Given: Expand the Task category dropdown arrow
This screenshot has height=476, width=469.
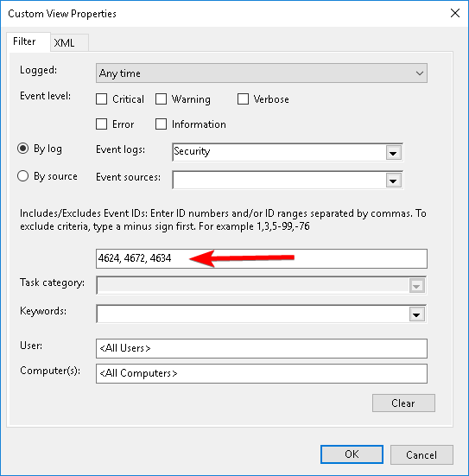Looking at the screenshot, I should [x=416, y=286].
